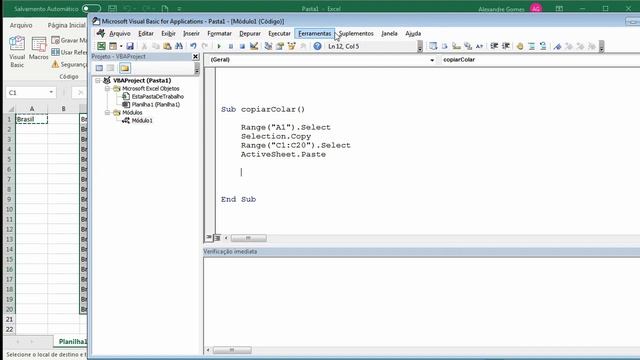Click View Object icon in Project panel
Viewport: 640px width, 360px height.
111,68
